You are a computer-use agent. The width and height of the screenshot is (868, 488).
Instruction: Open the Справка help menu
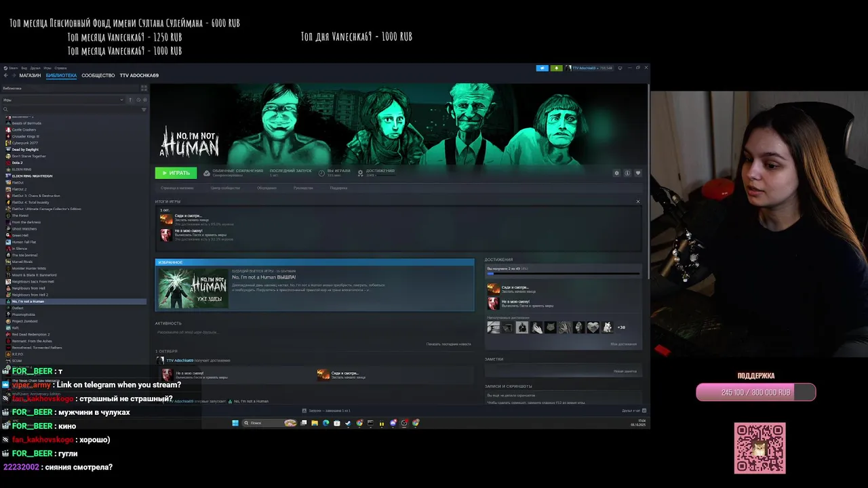click(x=60, y=68)
